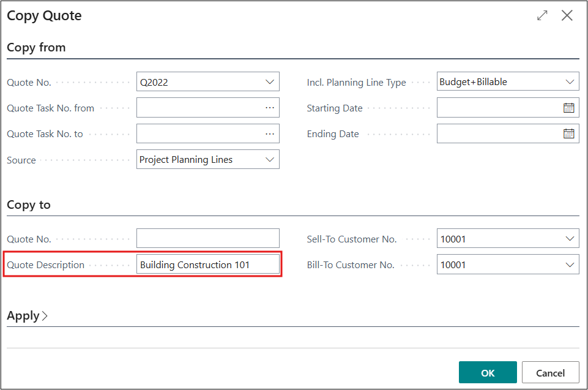Click into the Quote Description field
Viewport: 588px width, 390px height.
point(207,265)
